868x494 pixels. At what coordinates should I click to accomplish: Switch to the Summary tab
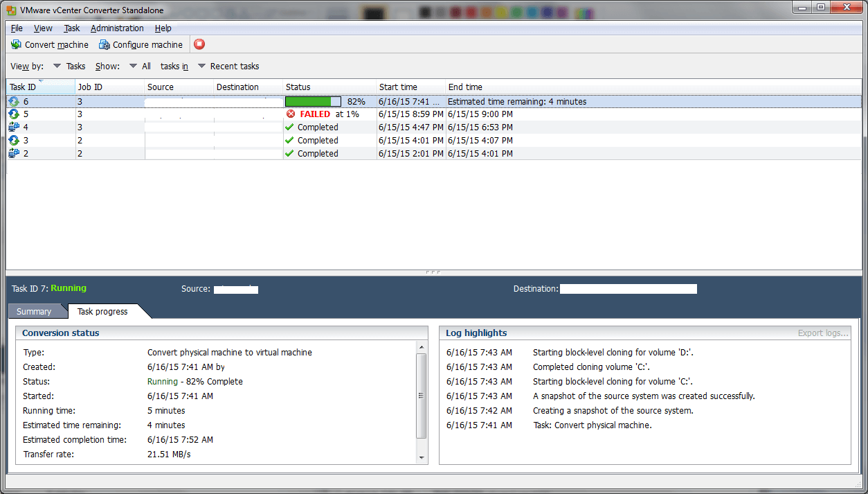tap(34, 312)
